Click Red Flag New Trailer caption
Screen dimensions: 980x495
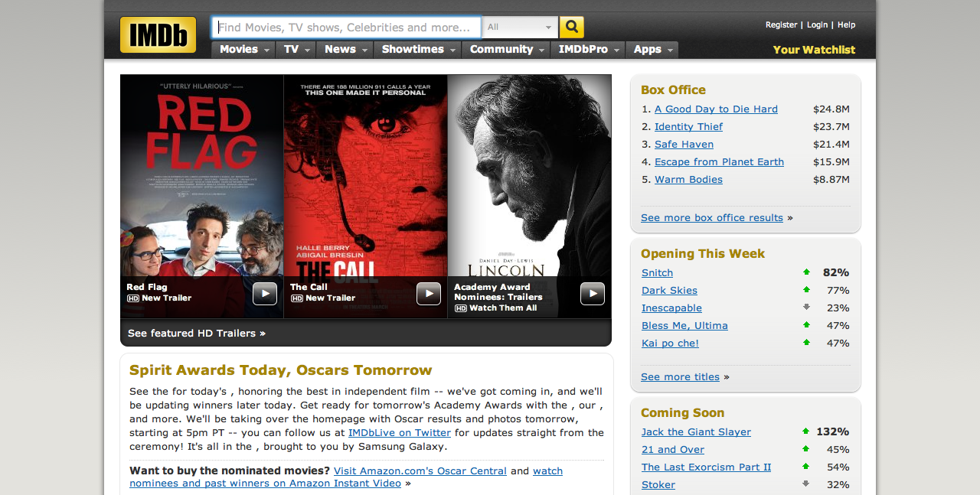(159, 293)
